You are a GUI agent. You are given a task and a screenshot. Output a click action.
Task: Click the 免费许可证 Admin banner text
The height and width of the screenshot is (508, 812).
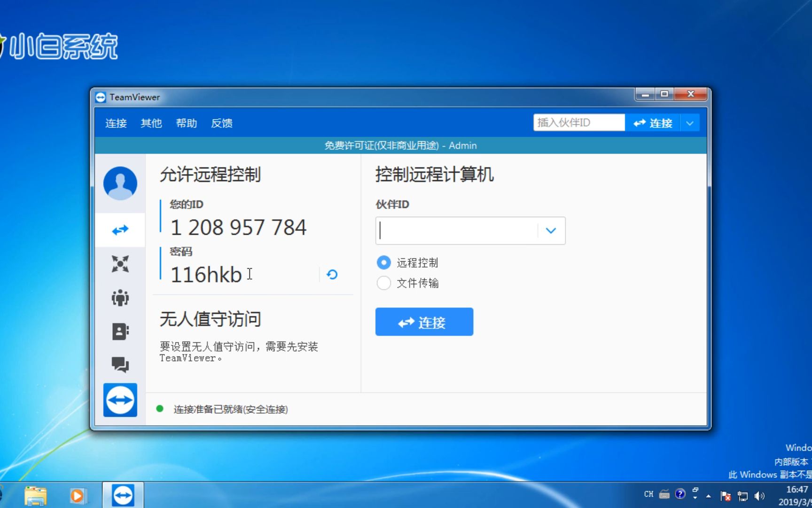point(400,145)
